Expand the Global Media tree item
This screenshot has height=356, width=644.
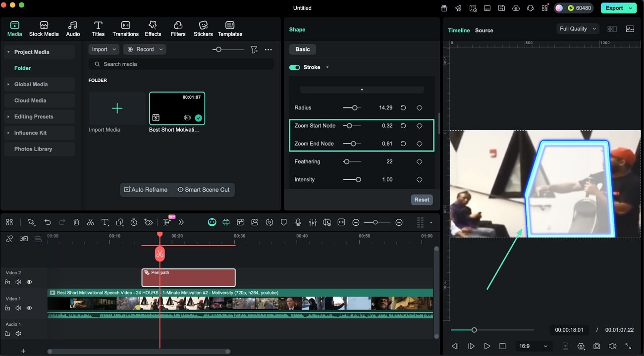click(8, 84)
